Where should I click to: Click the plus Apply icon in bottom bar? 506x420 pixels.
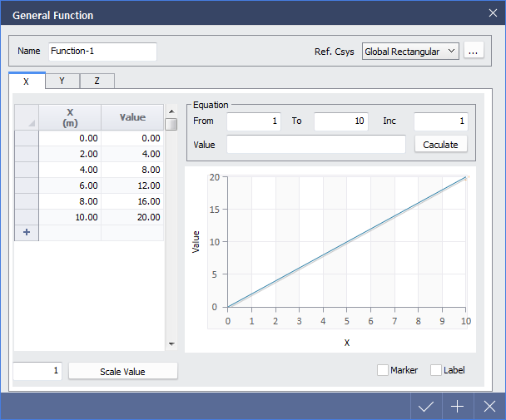click(x=457, y=407)
